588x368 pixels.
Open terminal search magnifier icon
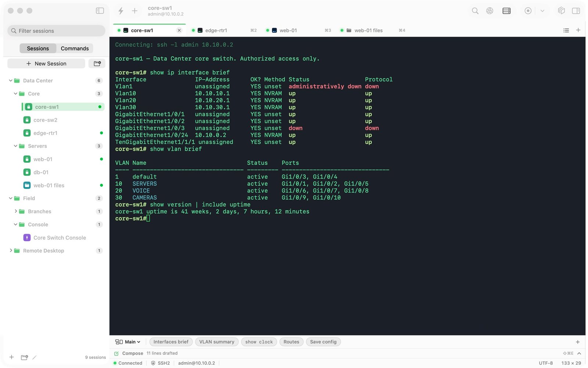(x=475, y=11)
